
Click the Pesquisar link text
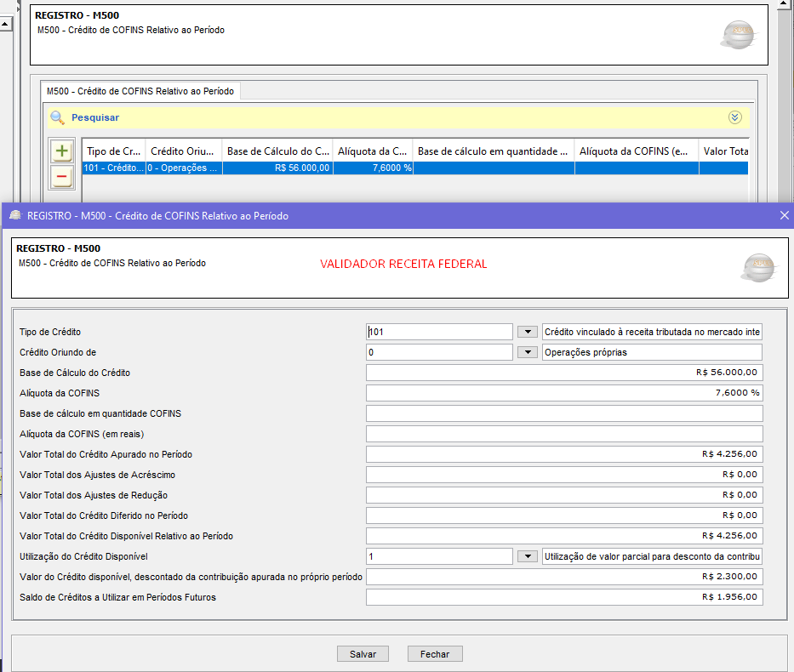(x=95, y=117)
